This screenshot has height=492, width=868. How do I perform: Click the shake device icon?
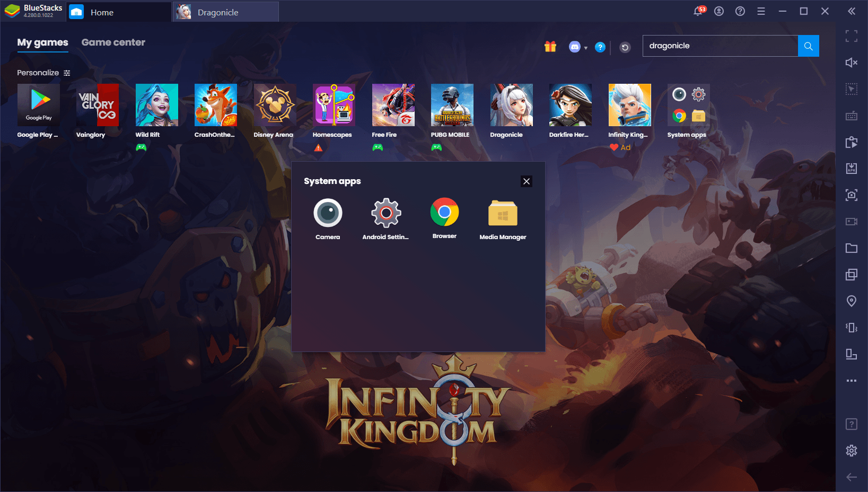pyautogui.click(x=852, y=328)
